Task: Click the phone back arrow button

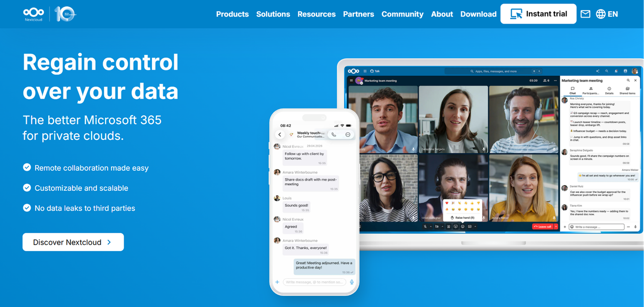Action: pyautogui.click(x=280, y=134)
